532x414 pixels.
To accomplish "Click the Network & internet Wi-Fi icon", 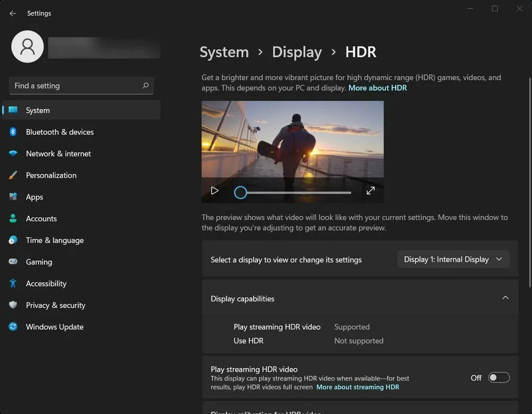I will [x=13, y=153].
